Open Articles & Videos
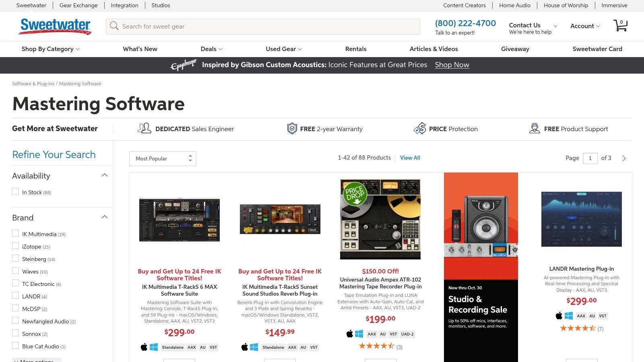This screenshot has height=362, width=644. coord(434,49)
